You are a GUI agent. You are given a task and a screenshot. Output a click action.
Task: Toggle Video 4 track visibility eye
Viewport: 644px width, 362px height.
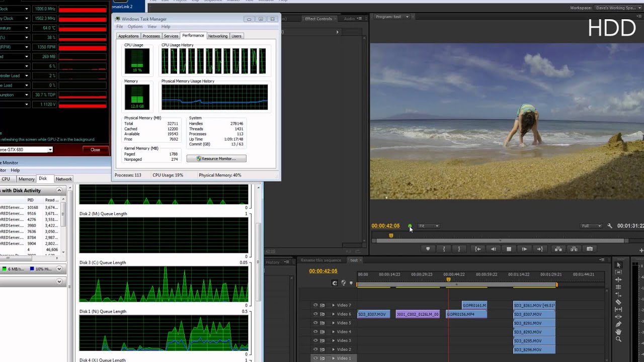click(315, 332)
